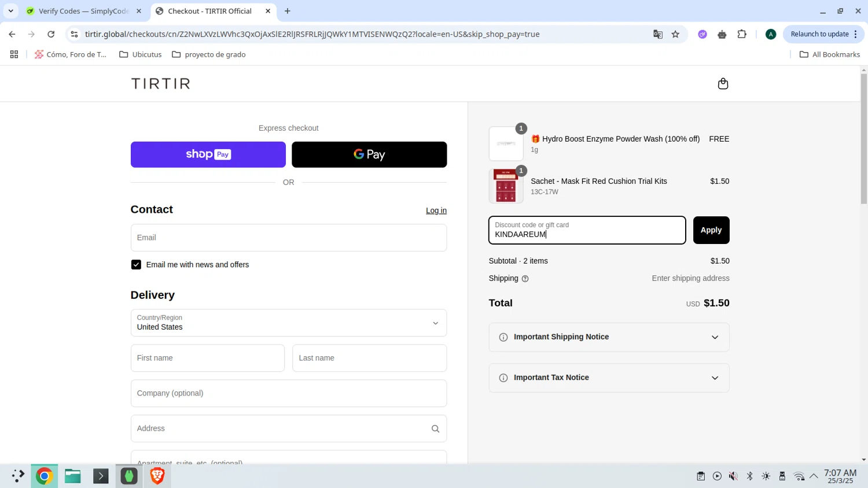Click the clipboard tray icon
The width and height of the screenshot is (868, 488).
(x=701, y=476)
